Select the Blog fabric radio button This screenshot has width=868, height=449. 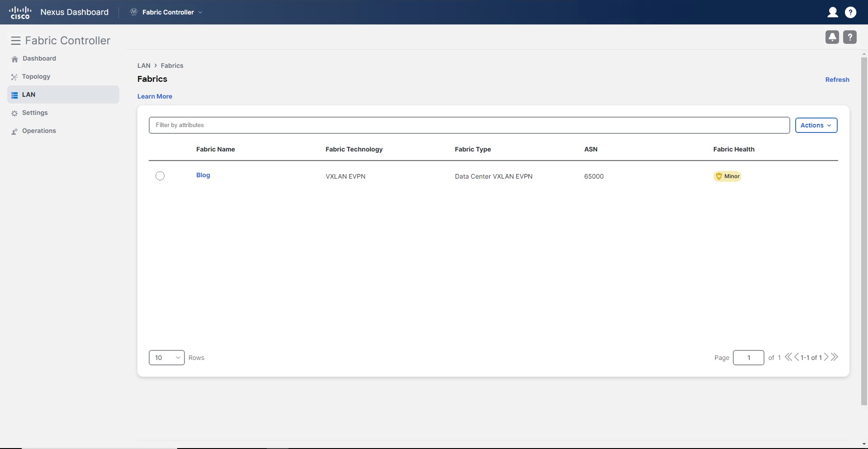coord(160,176)
